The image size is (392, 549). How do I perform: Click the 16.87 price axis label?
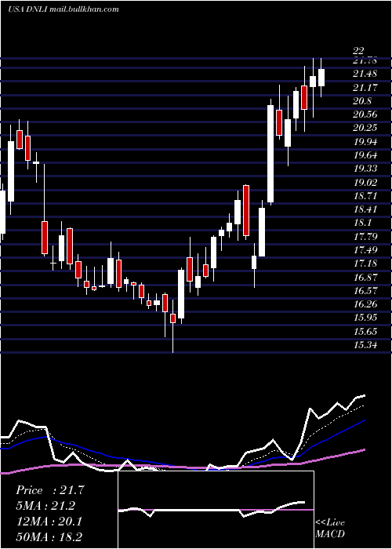coord(365,278)
